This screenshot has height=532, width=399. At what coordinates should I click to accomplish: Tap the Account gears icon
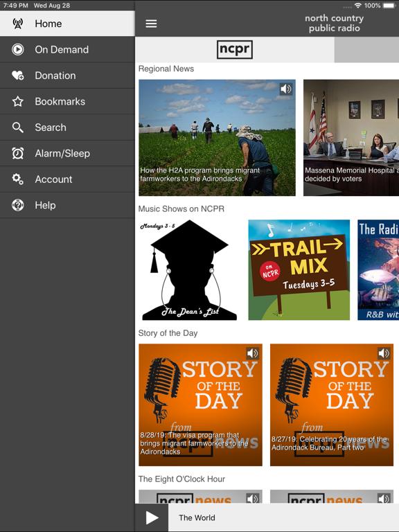click(x=17, y=179)
